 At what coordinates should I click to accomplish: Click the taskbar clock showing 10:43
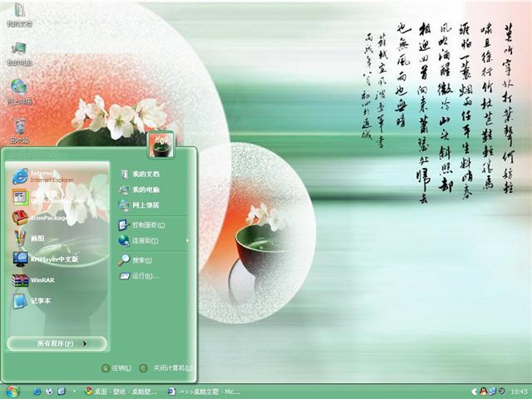(519, 392)
